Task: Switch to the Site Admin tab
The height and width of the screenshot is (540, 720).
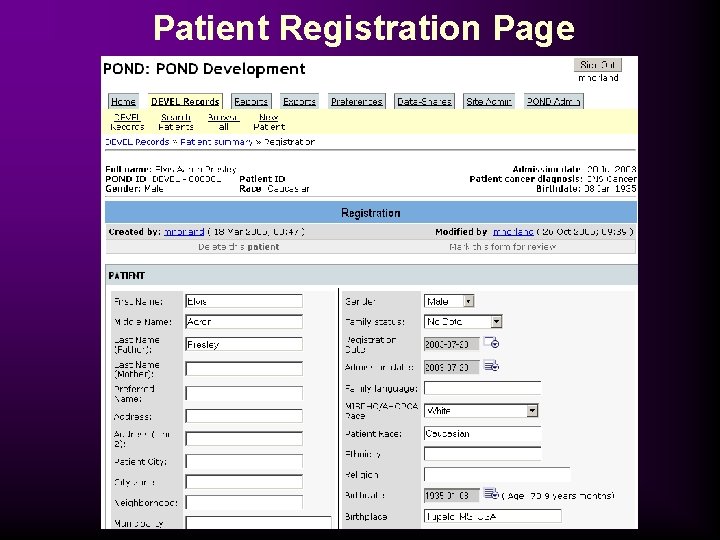Action: [489, 101]
